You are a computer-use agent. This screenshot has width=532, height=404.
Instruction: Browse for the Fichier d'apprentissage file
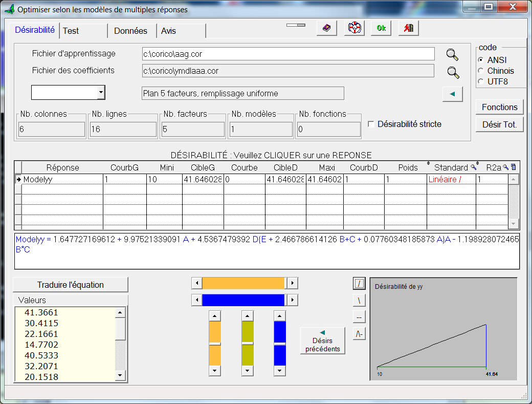[453, 55]
